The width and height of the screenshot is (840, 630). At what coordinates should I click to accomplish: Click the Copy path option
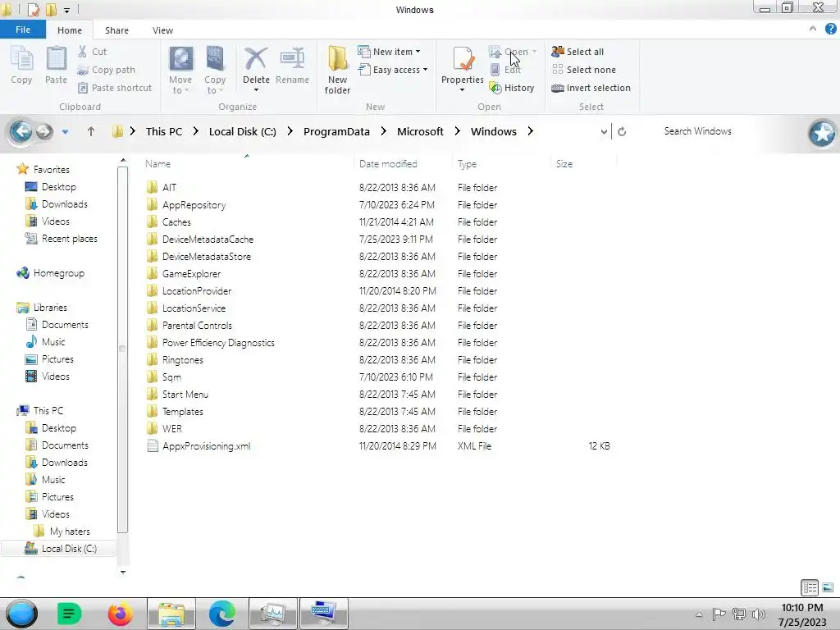point(106,70)
